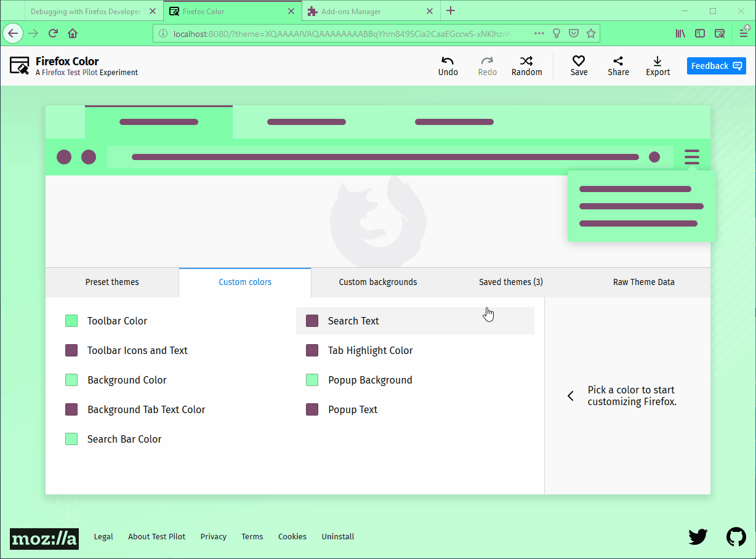Bookmark this page with star

[x=591, y=34]
